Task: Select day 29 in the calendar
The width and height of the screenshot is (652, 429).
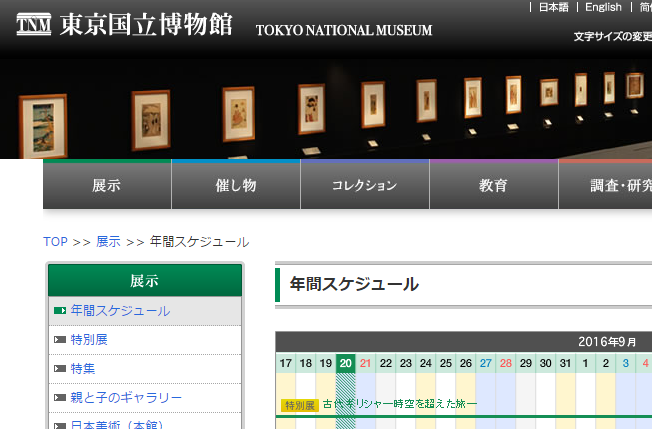Action: point(526,363)
